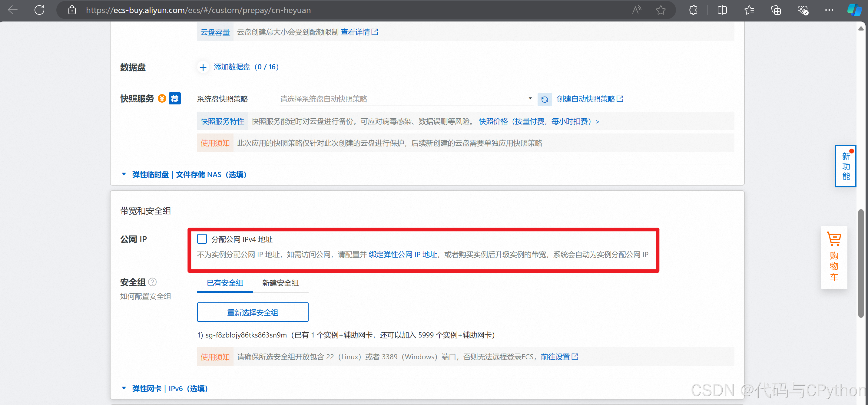This screenshot has width=868, height=405.
Task: Click 使用须知 tag in security group notice
Action: [215, 357]
